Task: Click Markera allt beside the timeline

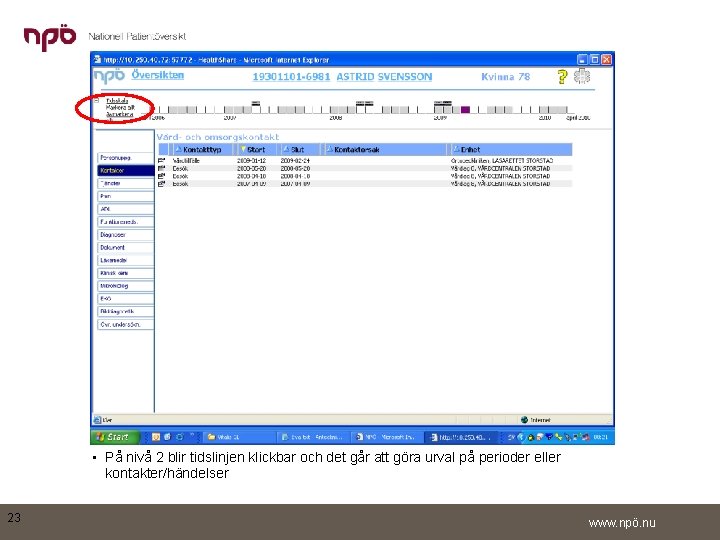Action: coord(120,107)
